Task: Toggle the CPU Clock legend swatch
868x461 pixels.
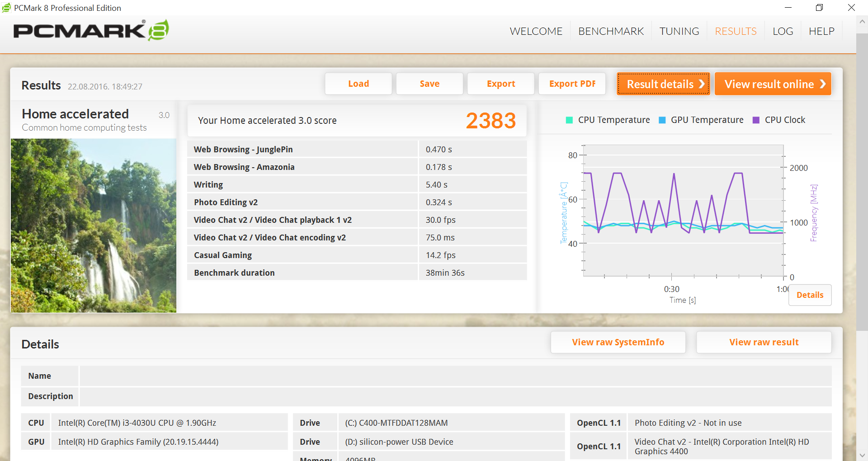Action: tap(756, 120)
